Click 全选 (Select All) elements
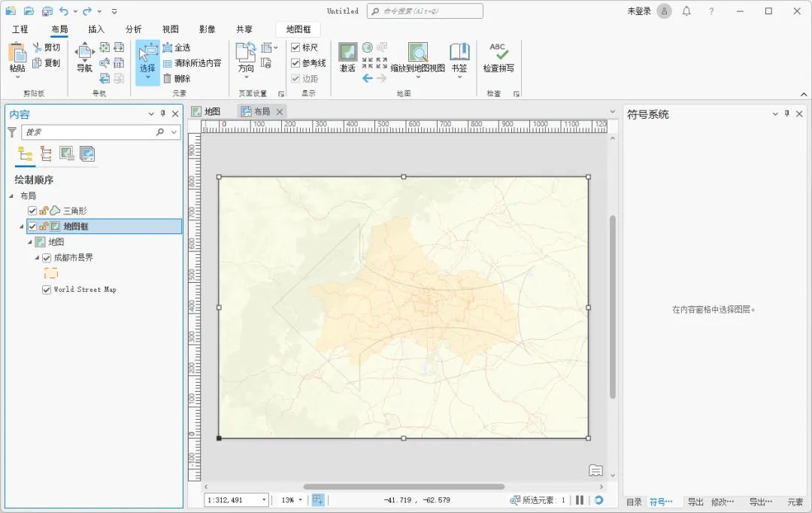Image resolution: width=812 pixels, height=513 pixels. [x=177, y=47]
